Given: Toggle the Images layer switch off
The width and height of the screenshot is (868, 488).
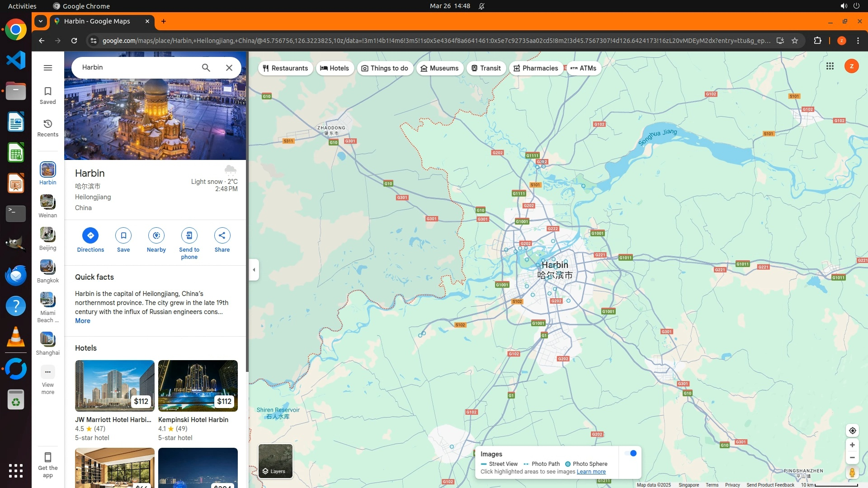Looking at the screenshot, I should tap(630, 453).
